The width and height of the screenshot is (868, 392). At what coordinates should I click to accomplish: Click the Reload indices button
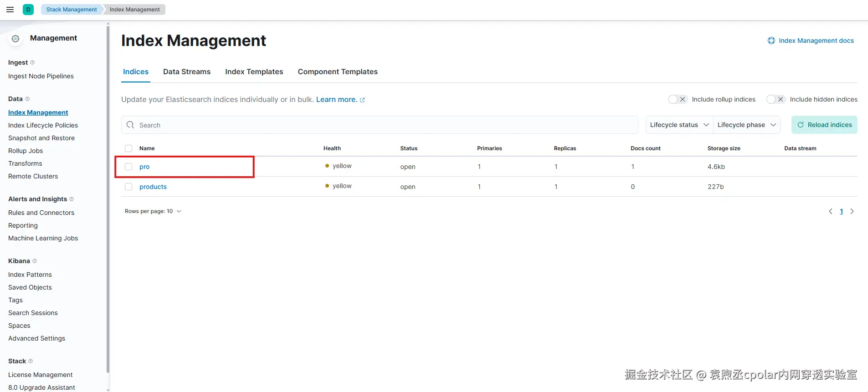(x=824, y=125)
